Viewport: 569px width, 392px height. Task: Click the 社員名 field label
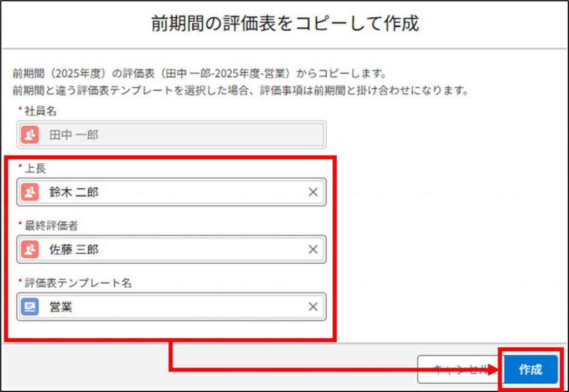tap(40, 111)
